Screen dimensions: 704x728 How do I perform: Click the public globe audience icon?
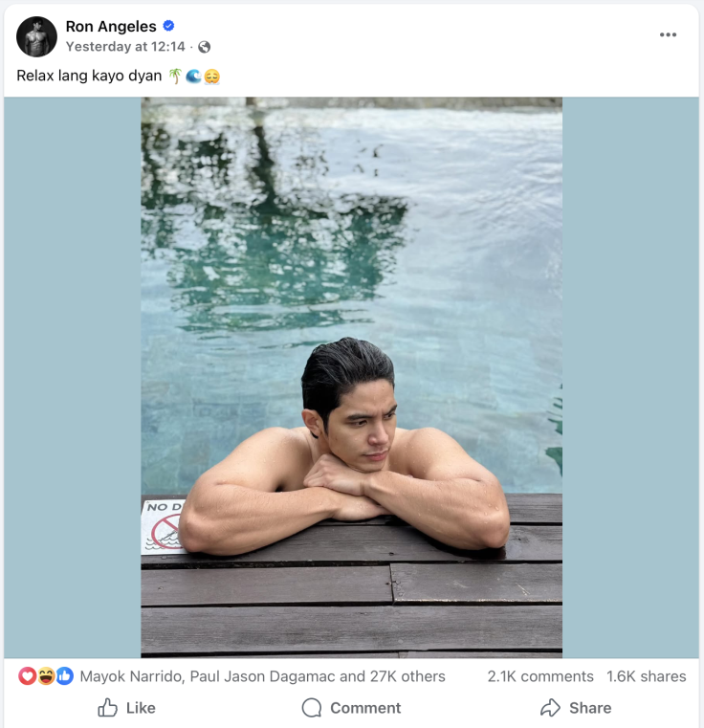(205, 47)
